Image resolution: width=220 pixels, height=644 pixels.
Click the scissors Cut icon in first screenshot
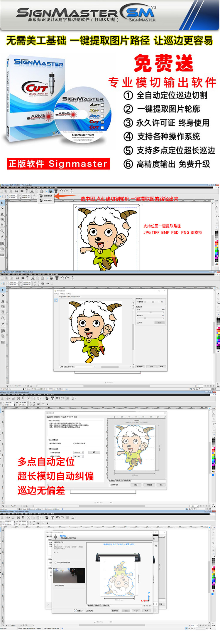(32, 191)
